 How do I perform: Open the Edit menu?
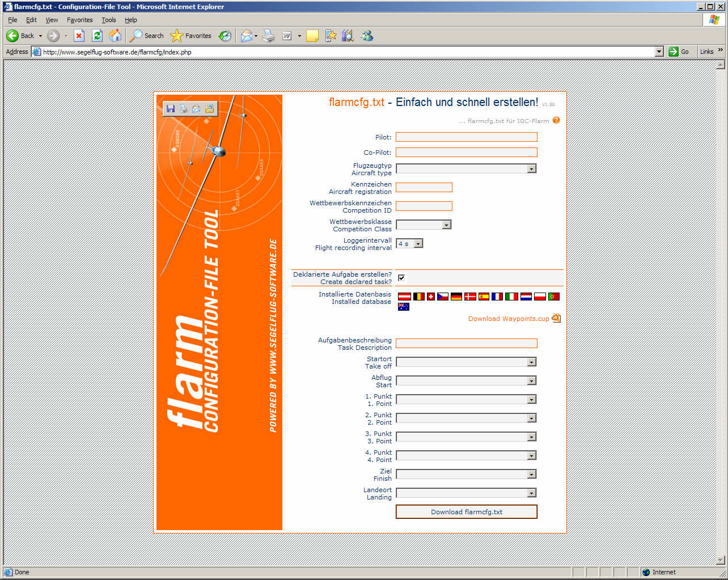click(31, 20)
